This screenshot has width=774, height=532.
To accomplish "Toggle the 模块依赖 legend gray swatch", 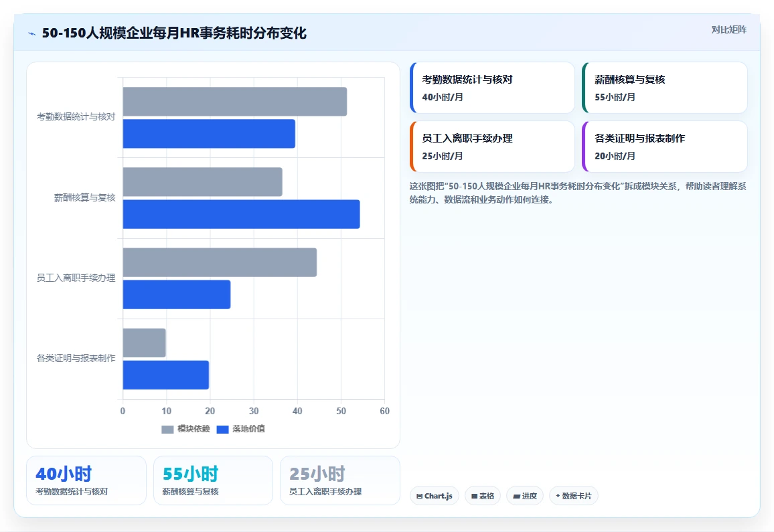I will 167,430.
